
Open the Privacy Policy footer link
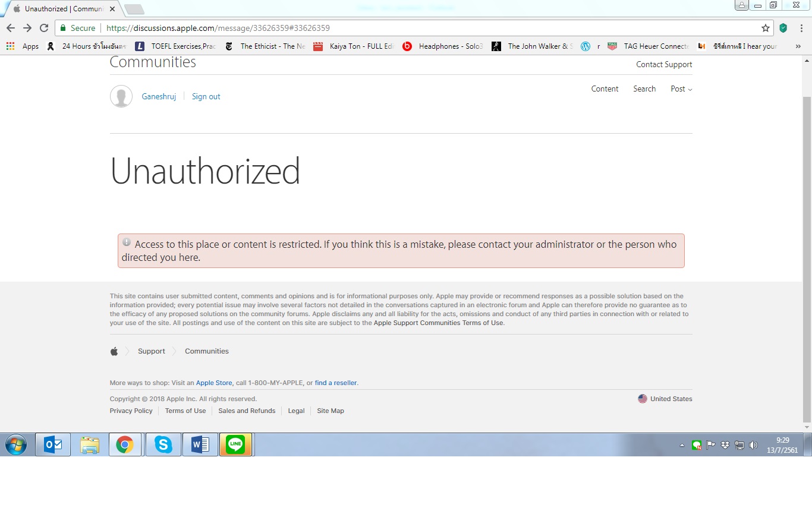(x=131, y=411)
